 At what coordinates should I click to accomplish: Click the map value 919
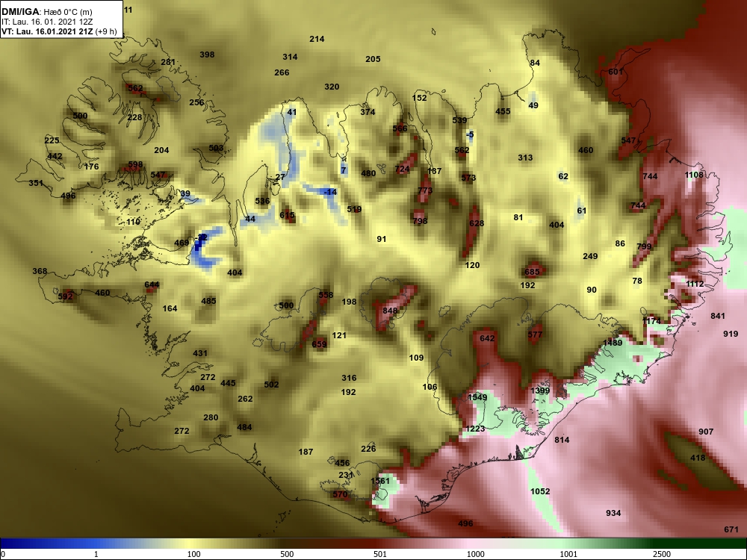click(731, 335)
